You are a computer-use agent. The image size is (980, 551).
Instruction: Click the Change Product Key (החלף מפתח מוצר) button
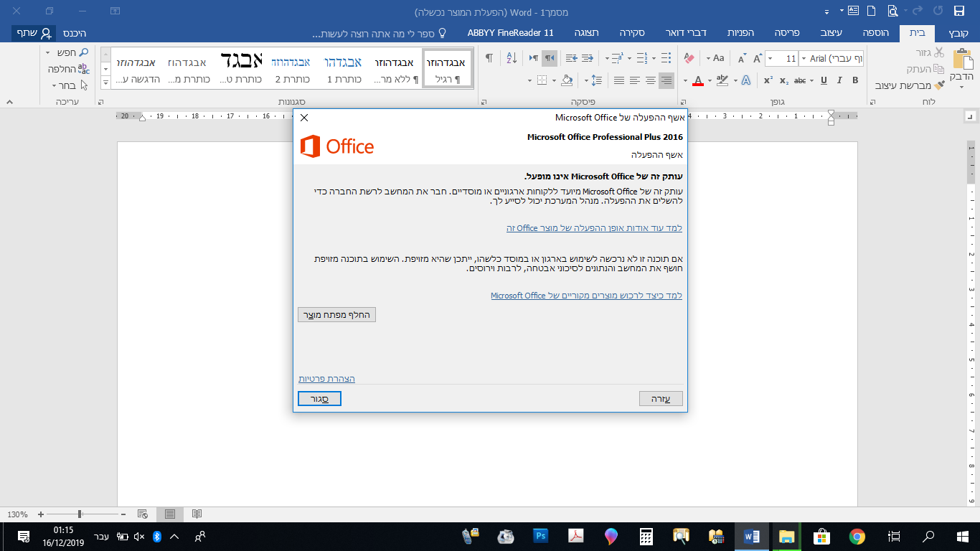pyautogui.click(x=337, y=315)
